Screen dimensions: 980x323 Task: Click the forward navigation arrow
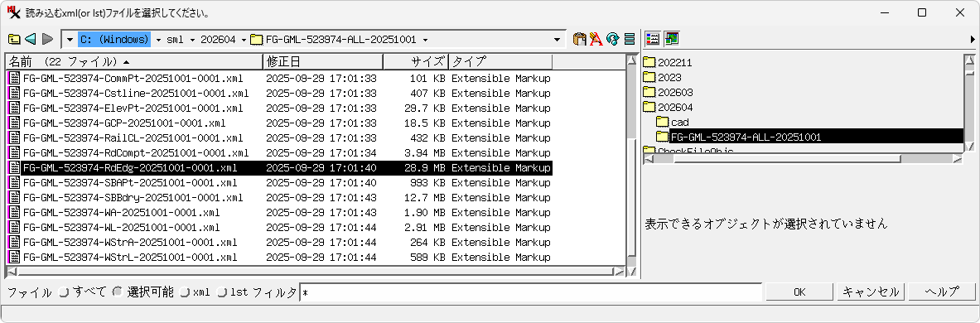click(x=47, y=40)
